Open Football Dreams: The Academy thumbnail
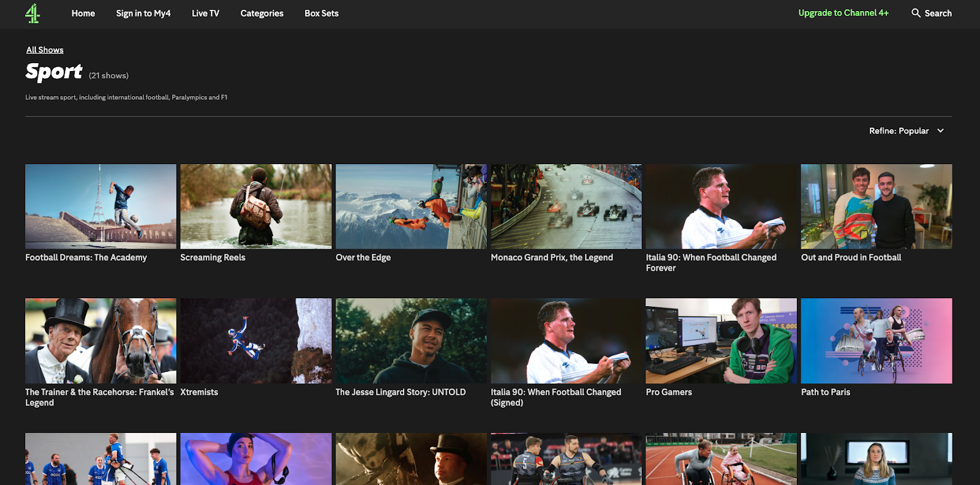Image resolution: width=980 pixels, height=485 pixels. pos(100,206)
